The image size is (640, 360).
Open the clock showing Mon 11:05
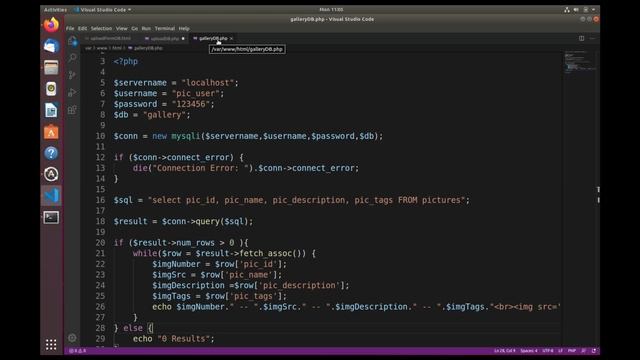click(331, 9)
